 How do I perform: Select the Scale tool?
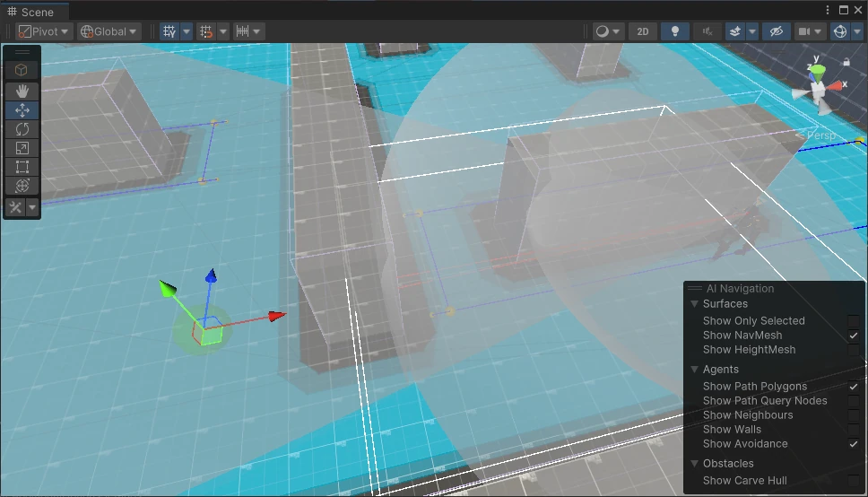[22, 148]
